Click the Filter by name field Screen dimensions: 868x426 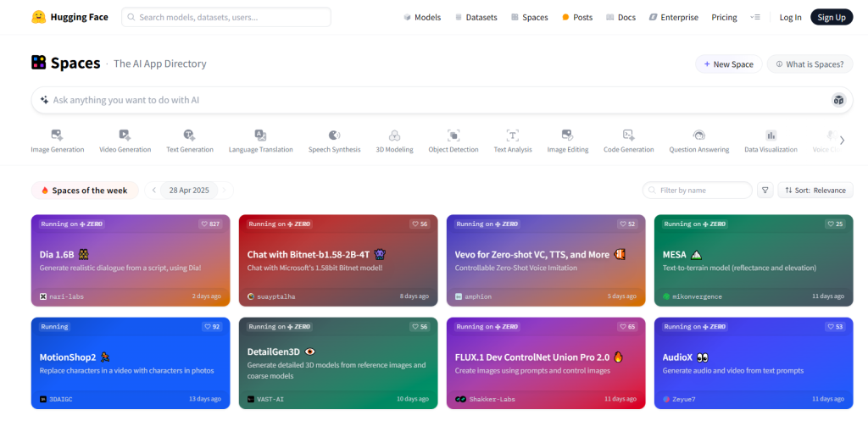698,191
